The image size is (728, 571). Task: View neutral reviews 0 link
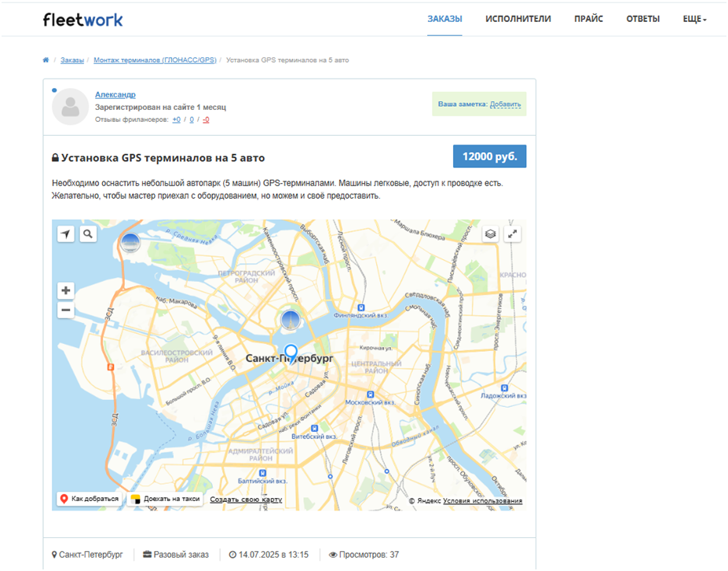tap(192, 119)
